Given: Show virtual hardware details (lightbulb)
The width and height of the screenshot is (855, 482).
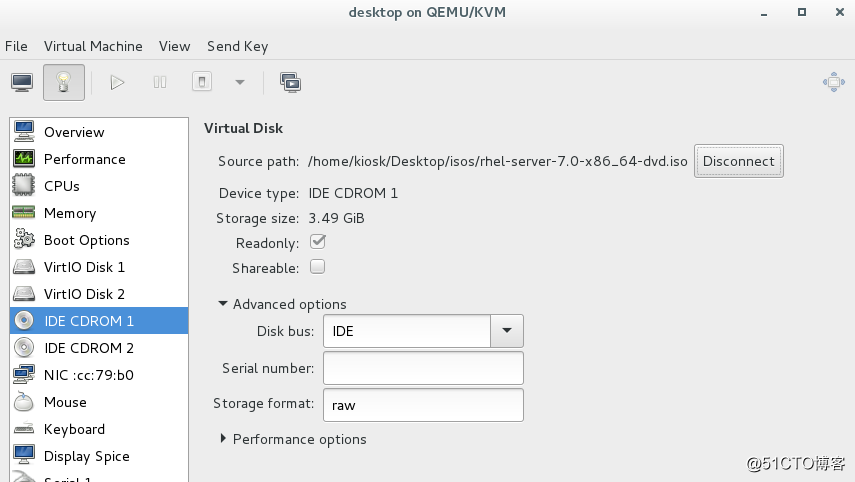Looking at the screenshot, I should pyautogui.click(x=64, y=82).
